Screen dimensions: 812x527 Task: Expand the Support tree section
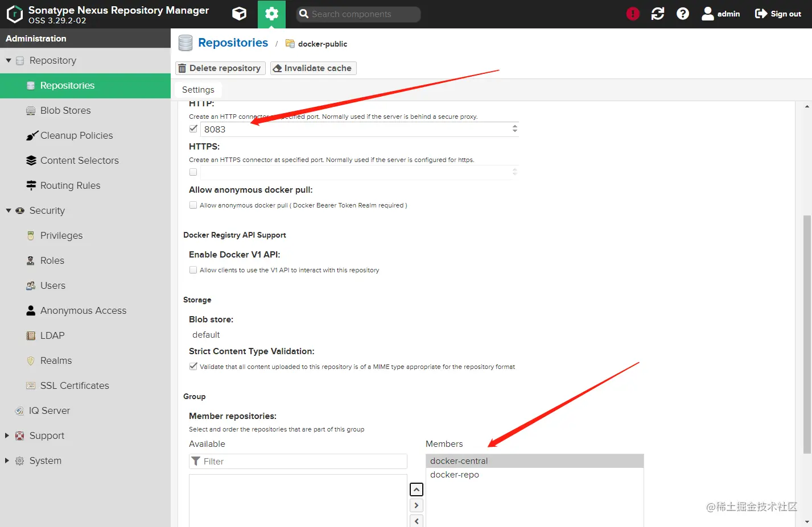coord(7,435)
